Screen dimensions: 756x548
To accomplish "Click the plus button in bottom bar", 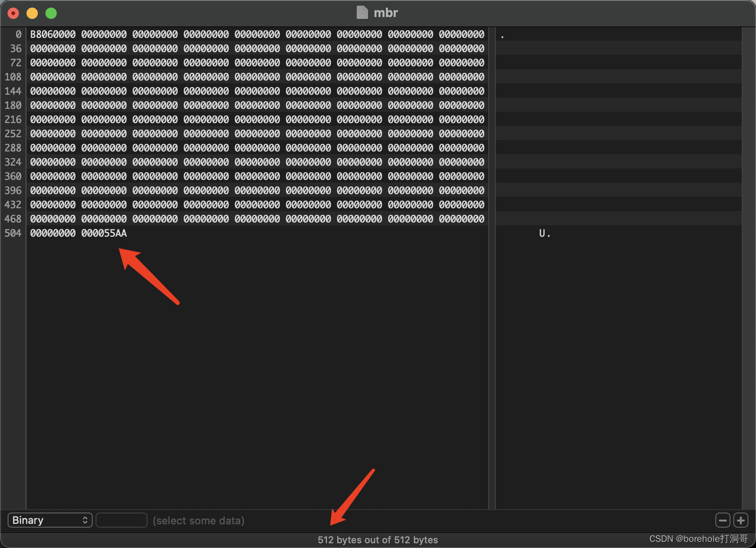I will (740, 521).
